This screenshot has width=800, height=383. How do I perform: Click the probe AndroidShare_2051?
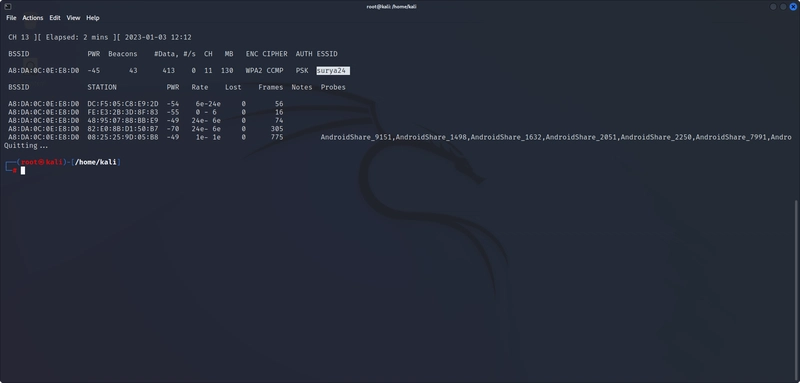click(x=581, y=137)
